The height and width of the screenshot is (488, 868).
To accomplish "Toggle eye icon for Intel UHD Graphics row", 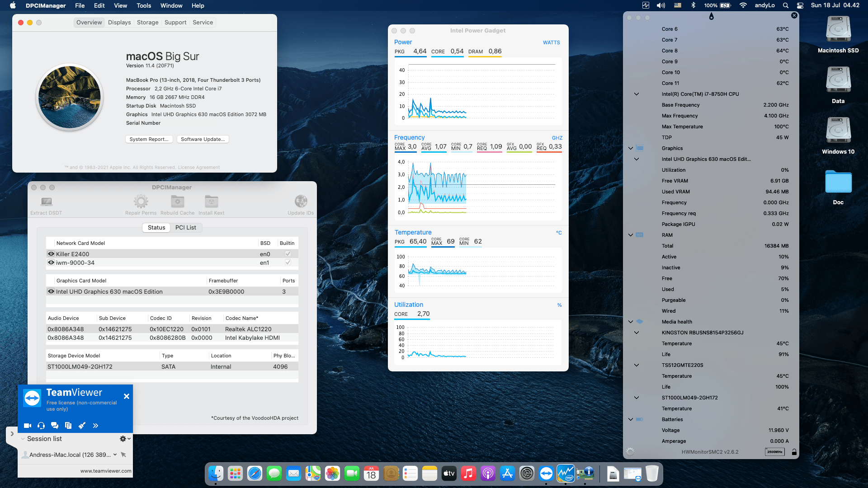I will [51, 291].
